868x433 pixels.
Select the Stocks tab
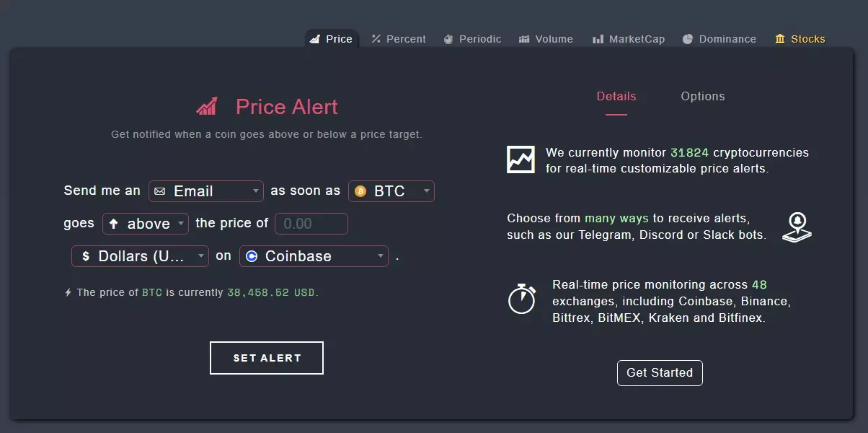[800, 39]
